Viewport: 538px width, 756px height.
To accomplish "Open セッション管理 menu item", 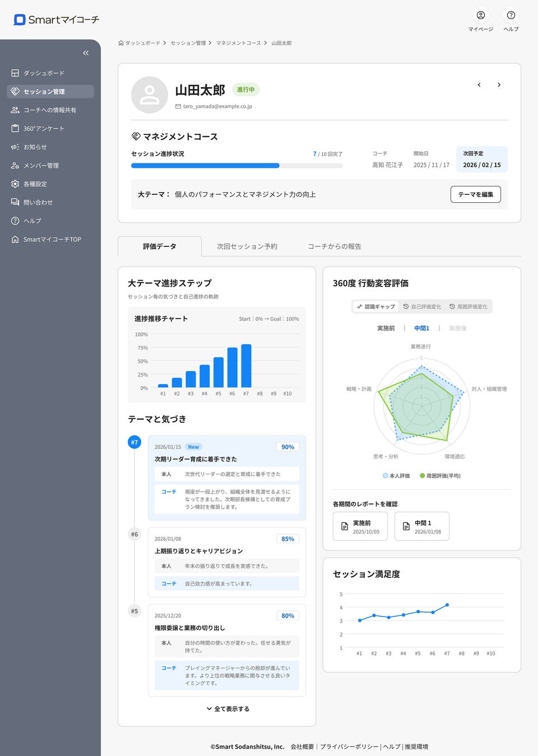I will pos(50,91).
